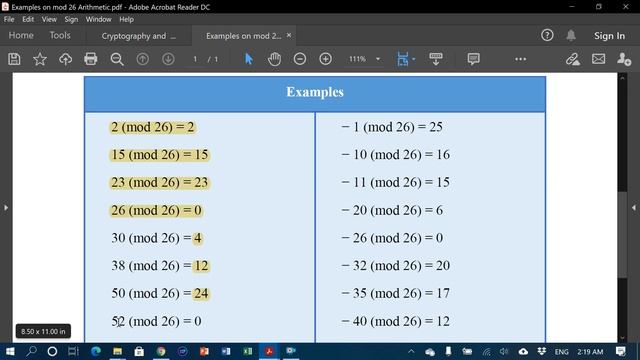Add a comment note
This screenshot has height=360, width=640.
pos(473,59)
